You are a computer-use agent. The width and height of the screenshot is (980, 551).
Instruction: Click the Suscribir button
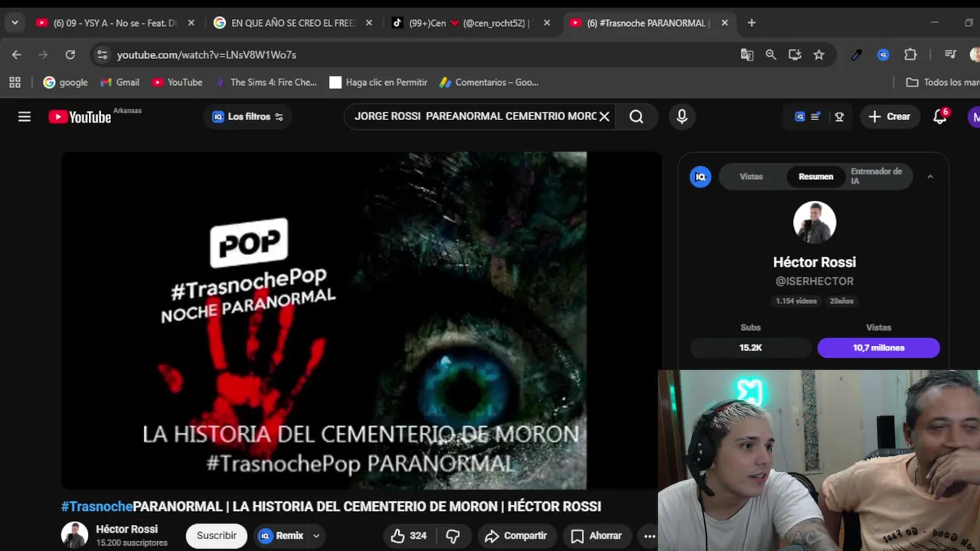pos(217,536)
